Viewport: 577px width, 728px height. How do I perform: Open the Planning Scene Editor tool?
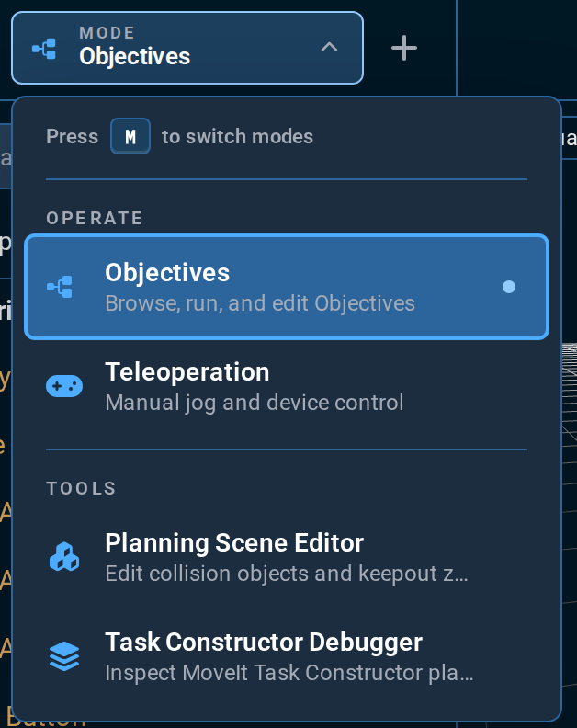pos(287,557)
